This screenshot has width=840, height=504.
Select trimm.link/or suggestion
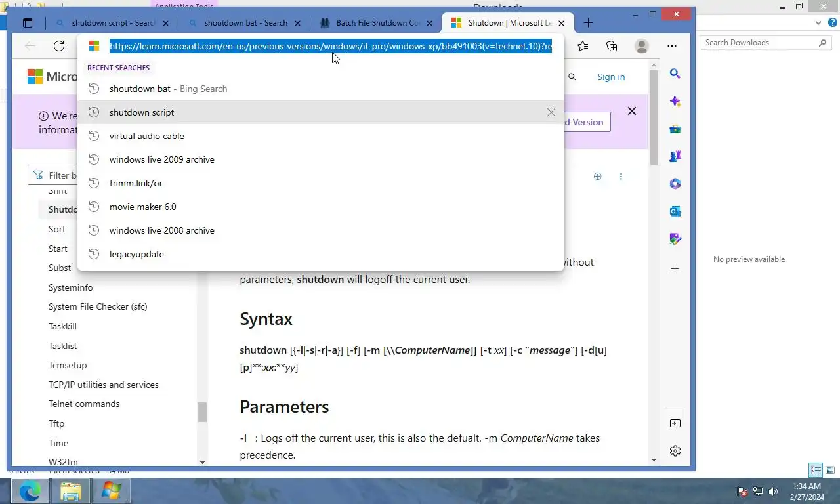tap(321, 183)
